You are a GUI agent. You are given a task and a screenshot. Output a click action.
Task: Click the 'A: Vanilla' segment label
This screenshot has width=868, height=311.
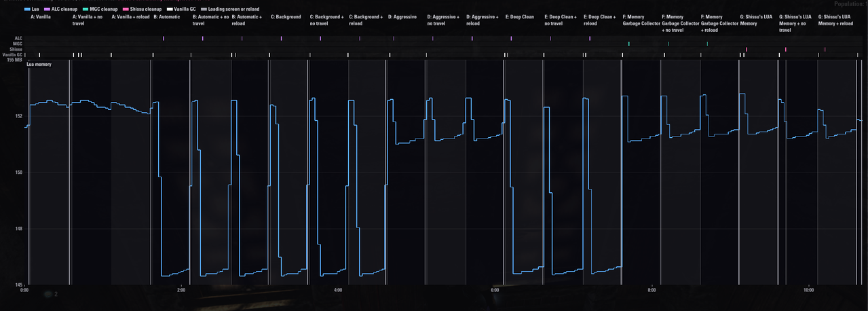click(x=41, y=16)
